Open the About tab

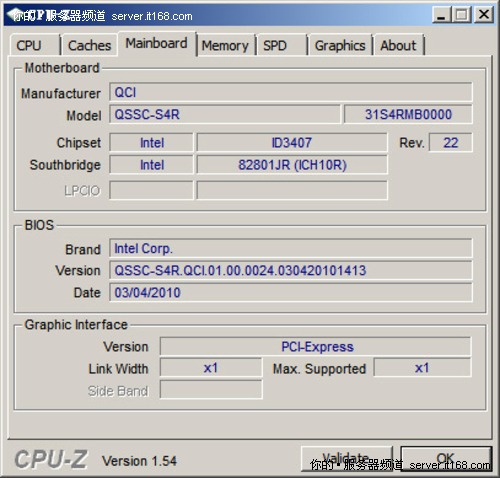click(x=399, y=45)
